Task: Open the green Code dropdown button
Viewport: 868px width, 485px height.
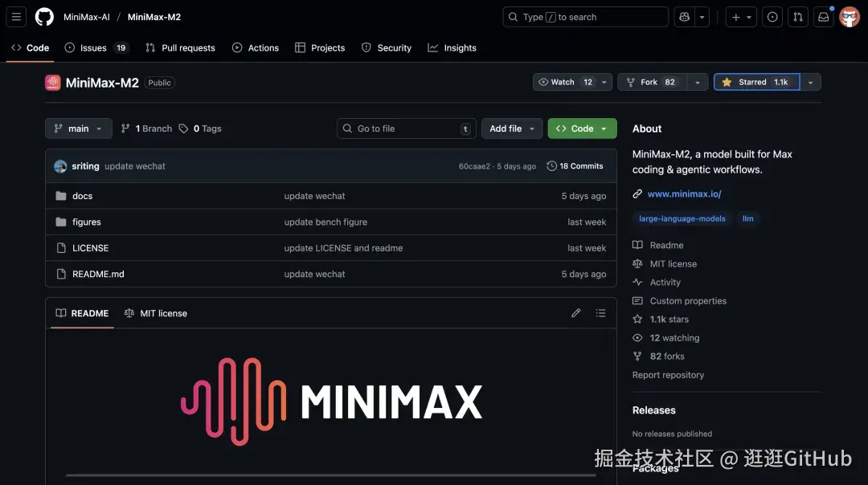Action: (x=582, y=128)
